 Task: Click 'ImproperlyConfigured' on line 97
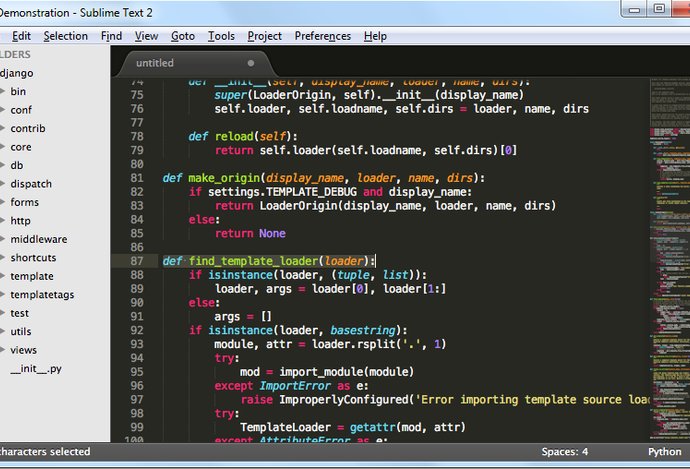point(344,399)
